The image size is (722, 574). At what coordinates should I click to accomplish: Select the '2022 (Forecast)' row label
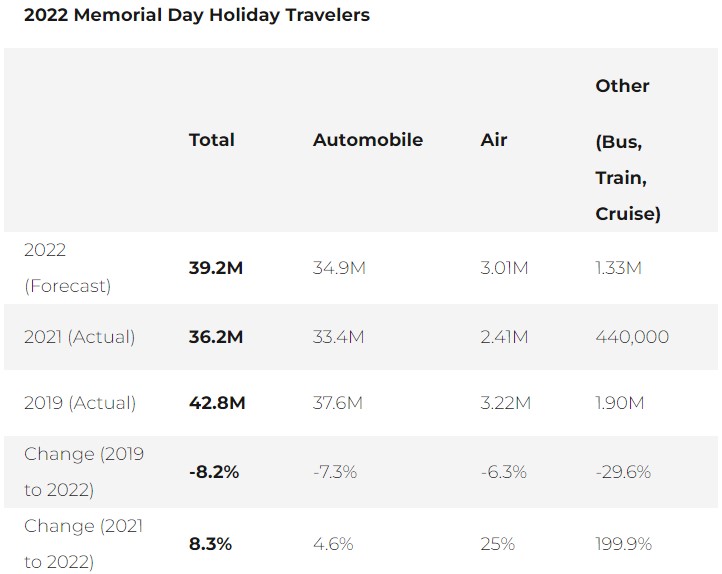coord(67,268)
